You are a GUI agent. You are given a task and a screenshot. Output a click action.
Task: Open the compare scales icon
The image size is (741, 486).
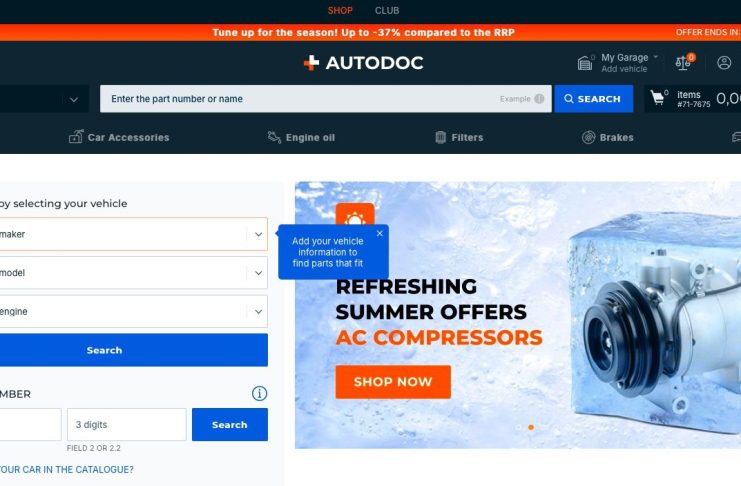683,62
